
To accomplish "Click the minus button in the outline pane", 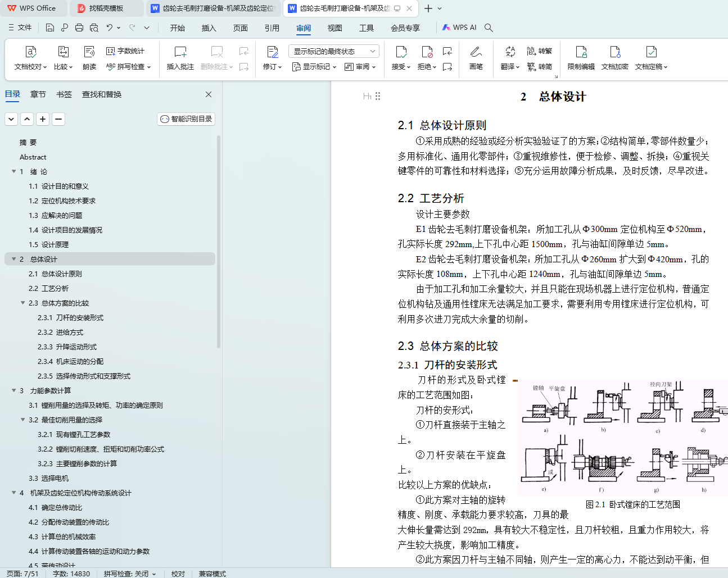I will [58, 119].
